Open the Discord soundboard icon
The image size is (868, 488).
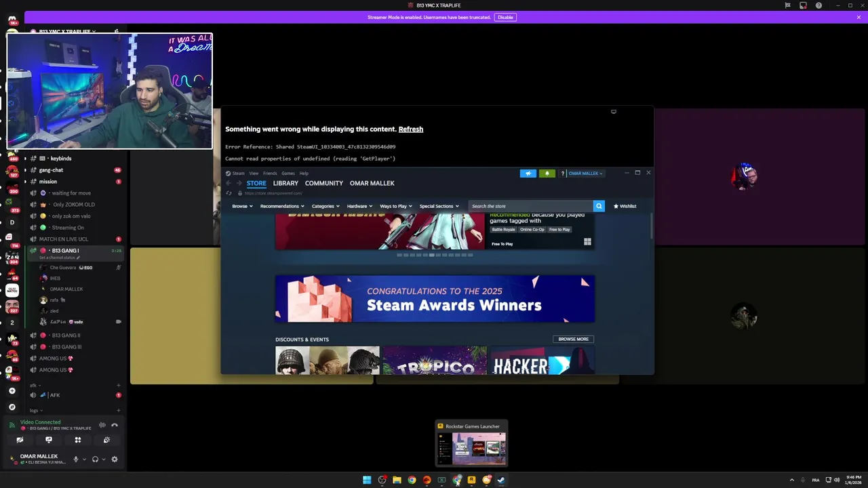106,440
